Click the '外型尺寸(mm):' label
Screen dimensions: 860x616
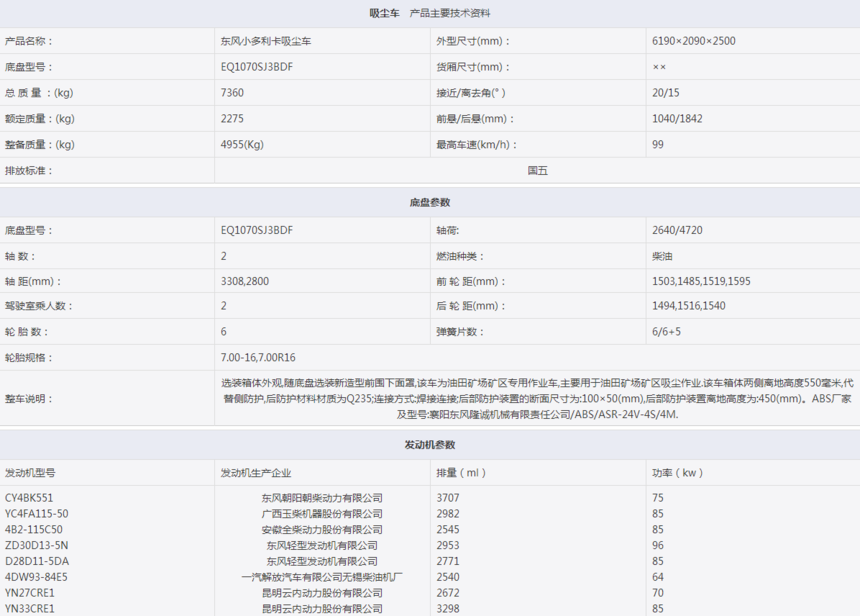(x=473, y=41)
